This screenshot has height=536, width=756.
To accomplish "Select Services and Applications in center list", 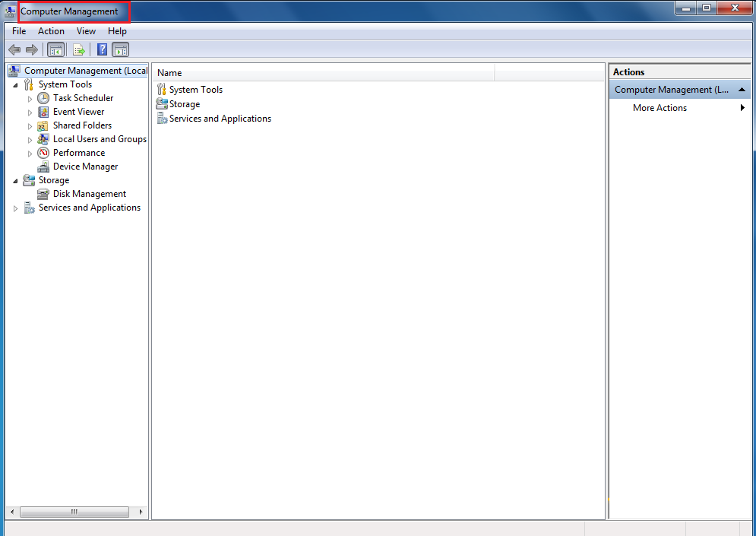I will tap(220, 119).
